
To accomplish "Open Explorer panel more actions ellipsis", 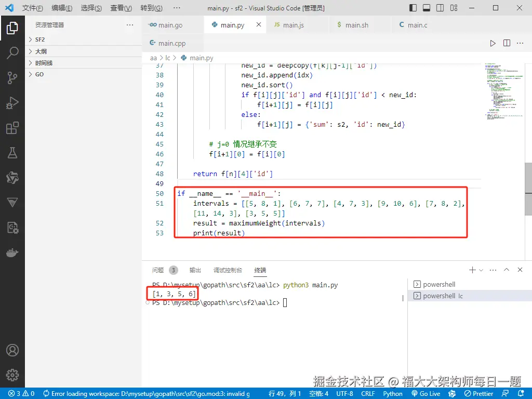I will tap(129, 25).
